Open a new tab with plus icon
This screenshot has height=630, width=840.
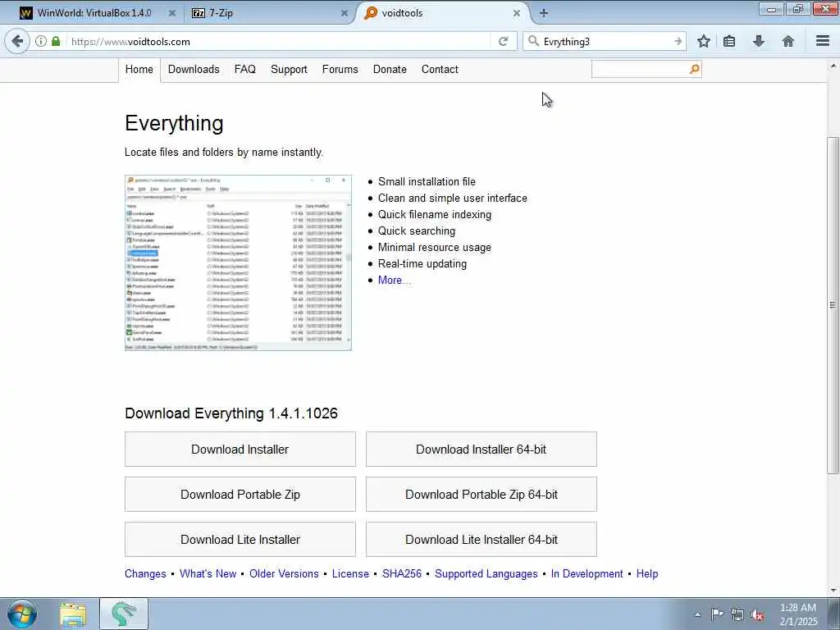[x=544, y=13]
